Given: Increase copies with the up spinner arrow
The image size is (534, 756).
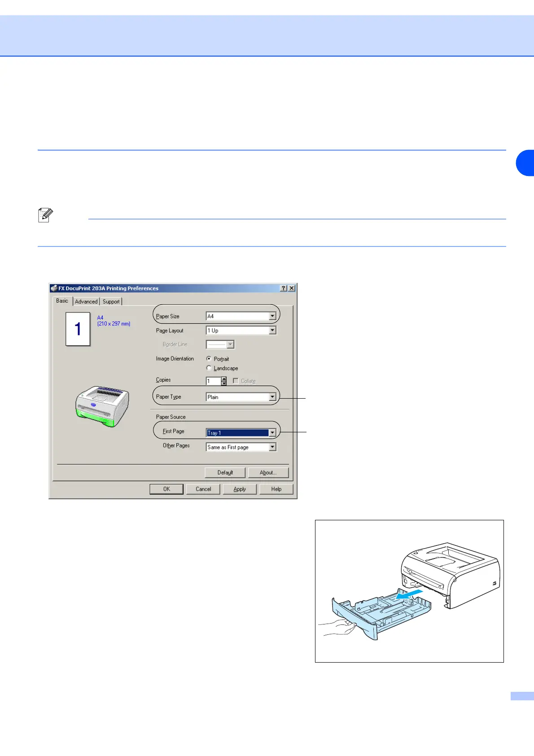Looking at the screenshot, I should [224, 379].
